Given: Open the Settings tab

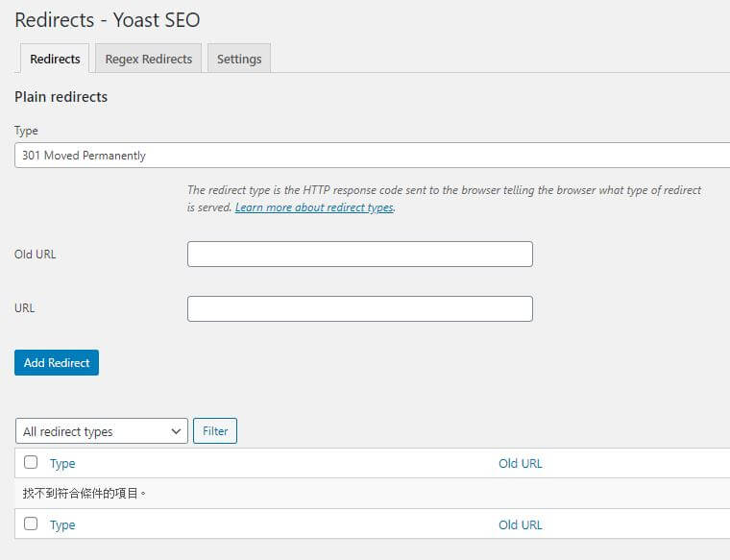Looking at the screenshot, I should [x=239, y=59].
